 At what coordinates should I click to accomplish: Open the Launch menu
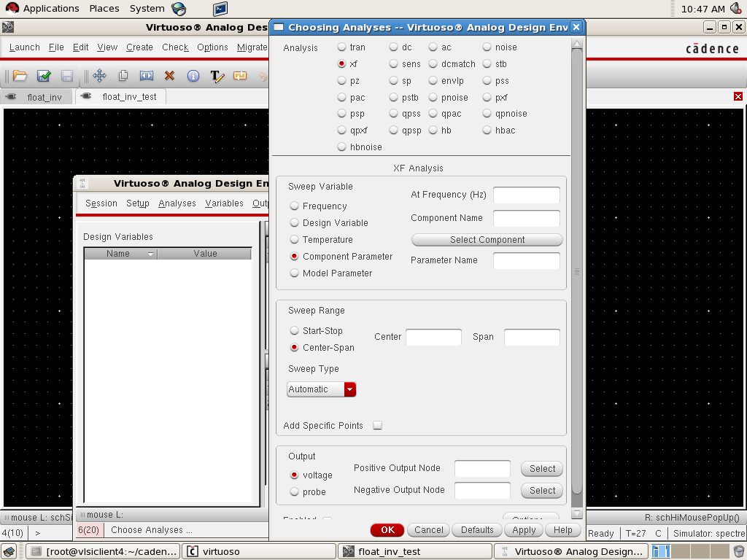pyautogui.click(x=25, y=47)
